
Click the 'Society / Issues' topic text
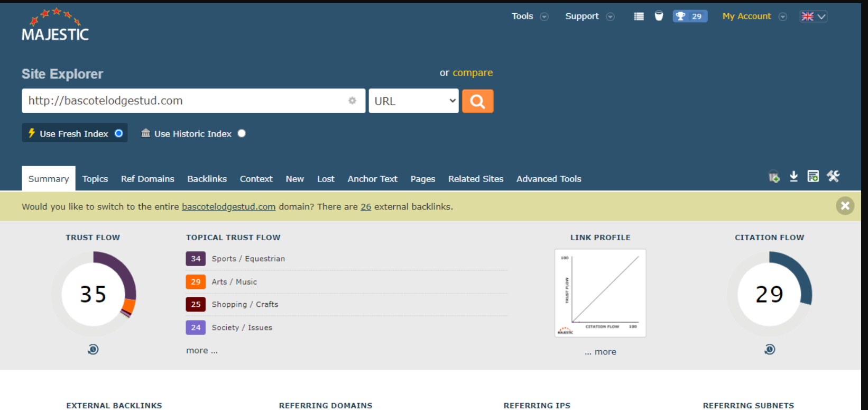click(242, 327)
